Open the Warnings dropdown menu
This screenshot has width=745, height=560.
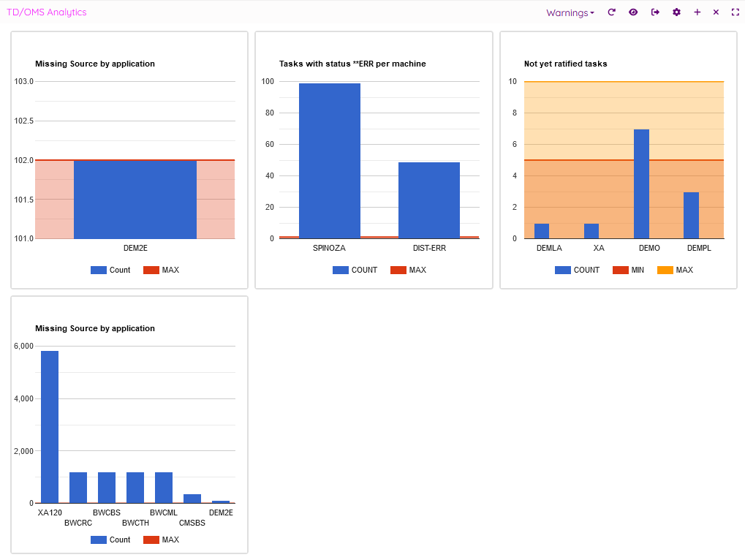(570, 12)
